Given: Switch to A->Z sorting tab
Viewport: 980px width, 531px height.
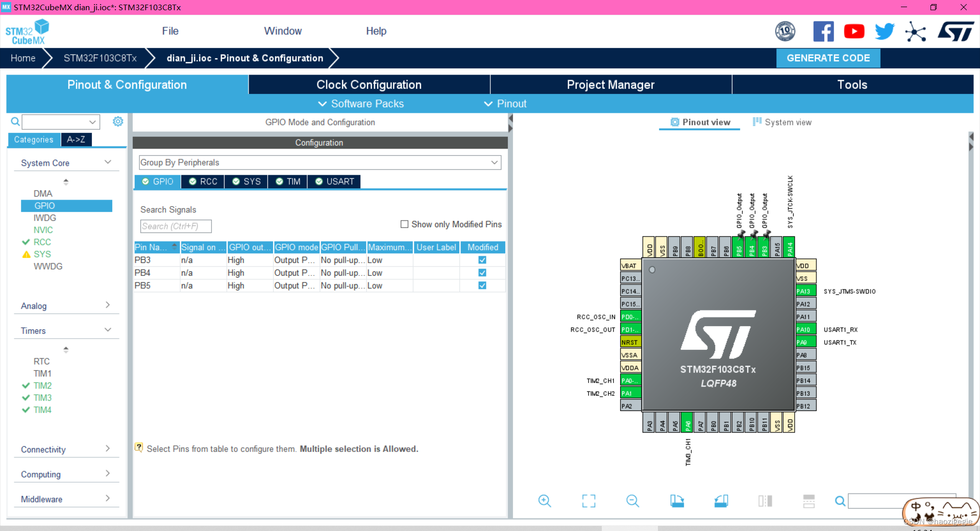Looking at the screenshot, I should point(76,139).
